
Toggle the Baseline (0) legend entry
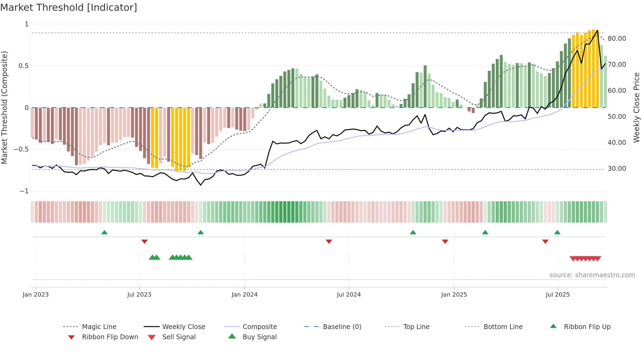coord(333,327)
